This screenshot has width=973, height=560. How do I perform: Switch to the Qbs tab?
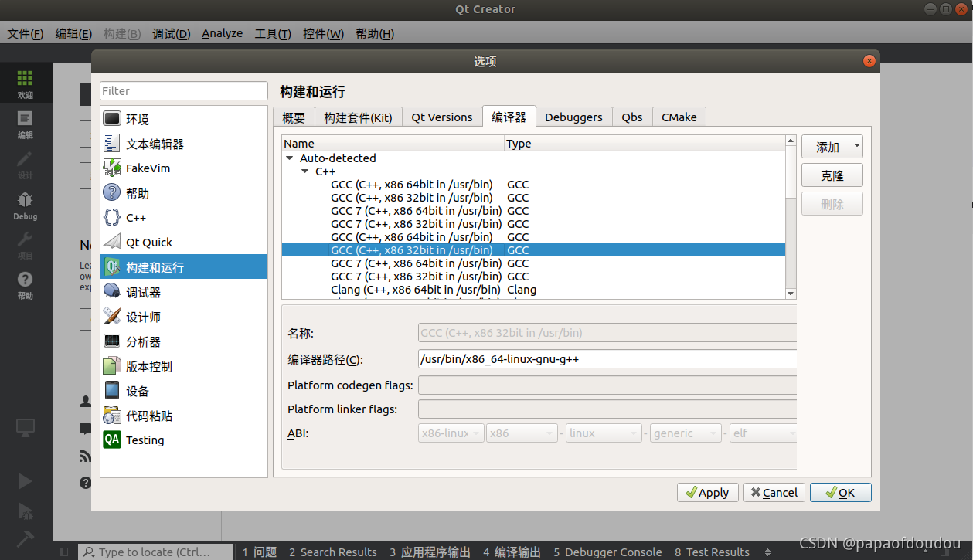coord(632,117)
